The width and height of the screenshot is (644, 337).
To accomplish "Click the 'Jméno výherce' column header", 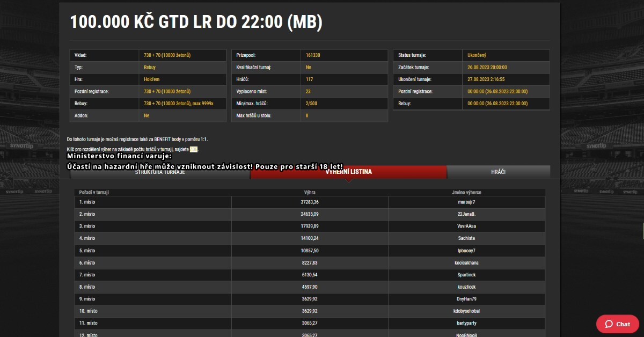I will click(x=466, y=192).
